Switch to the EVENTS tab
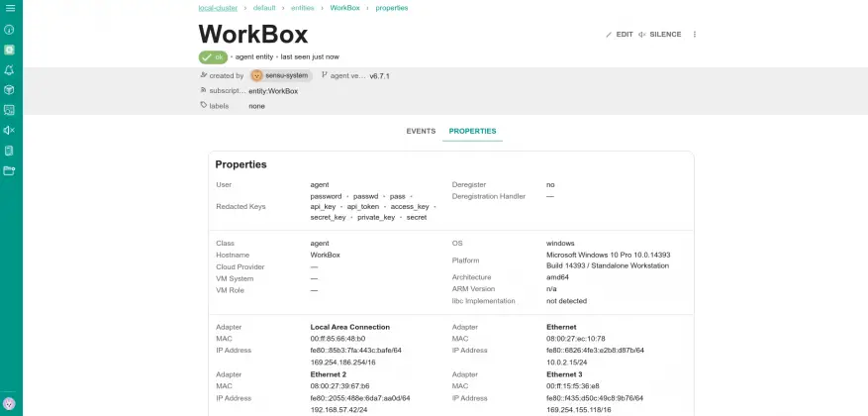Screen dimensions: 868x416 pyautogui.click(x=421, y=131)
